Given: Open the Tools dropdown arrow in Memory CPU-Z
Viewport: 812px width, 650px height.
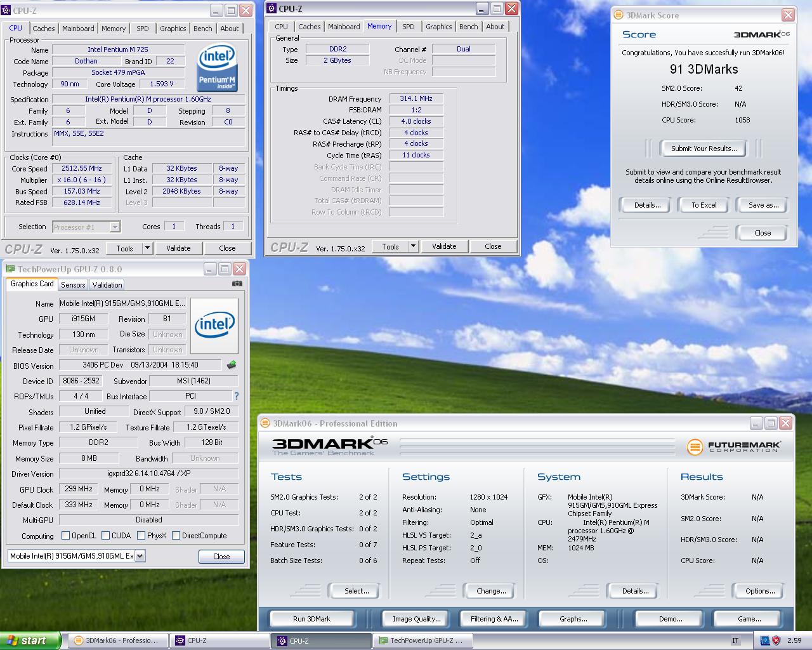Looking at the screenshot, I should (x=413, y=246).
